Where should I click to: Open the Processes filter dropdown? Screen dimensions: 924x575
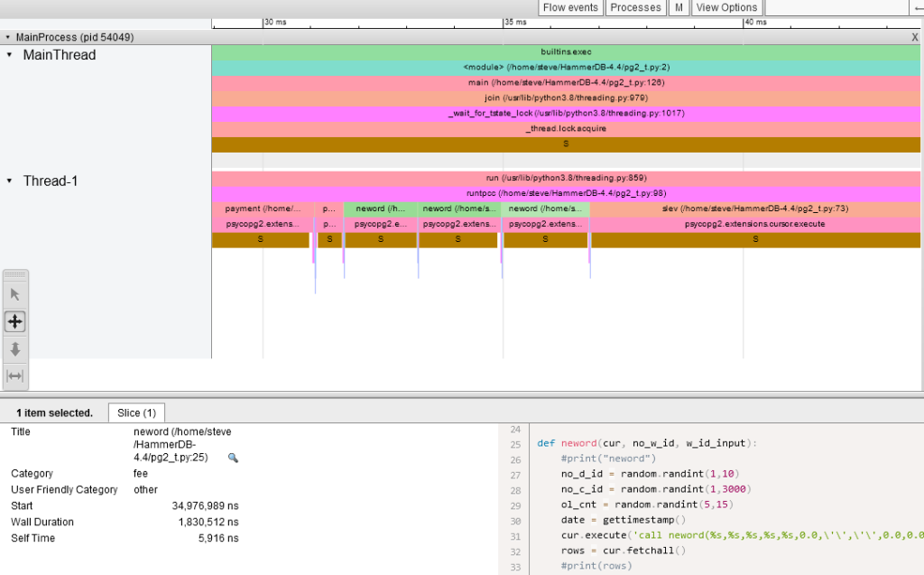point(635,7)
